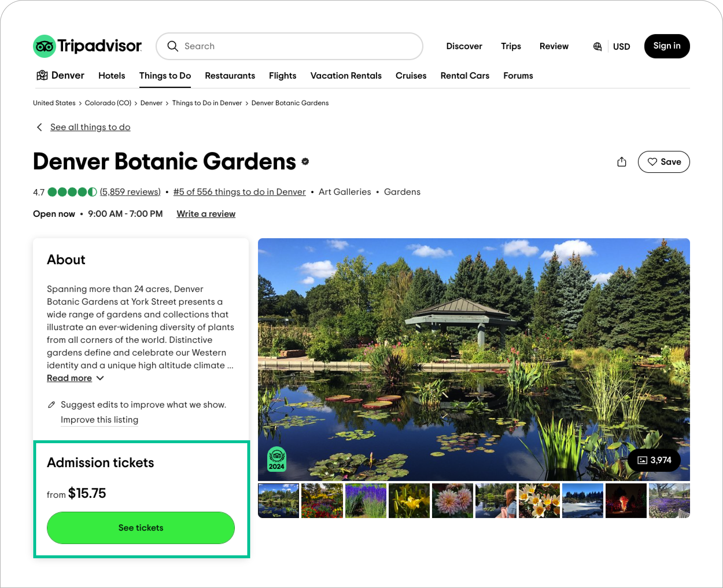723x588 pixels.
Task: Open the language globe icon
Action: pos(597,47)
